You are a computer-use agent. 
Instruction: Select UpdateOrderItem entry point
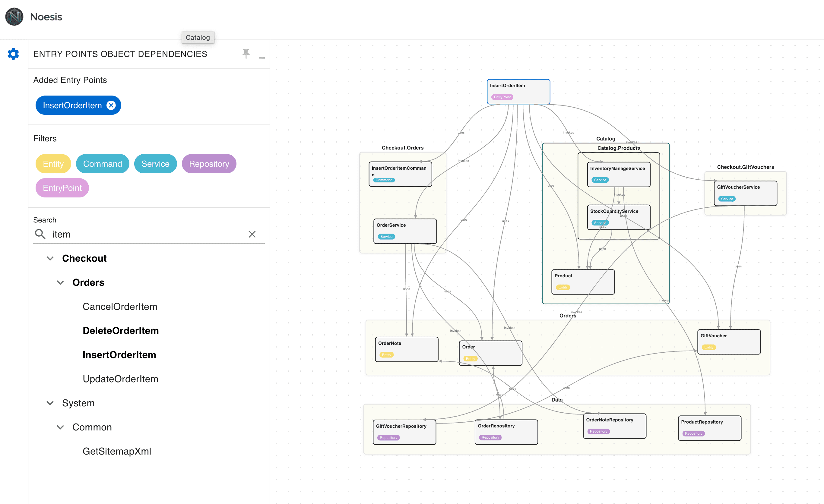click(x=120, y=379)
